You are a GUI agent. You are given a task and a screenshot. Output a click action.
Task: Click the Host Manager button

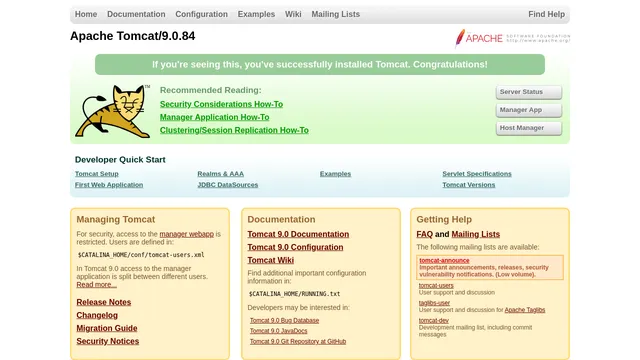point(529,128)
